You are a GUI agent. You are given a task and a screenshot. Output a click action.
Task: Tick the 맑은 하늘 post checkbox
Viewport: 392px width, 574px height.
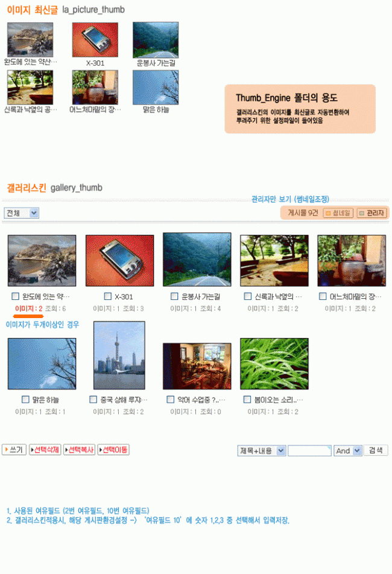coord(25,400)
